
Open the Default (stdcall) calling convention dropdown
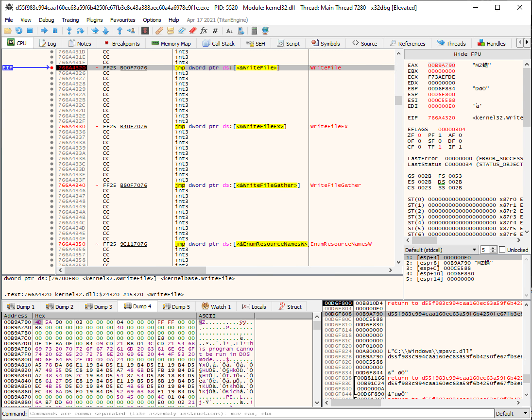click(441, 250)
